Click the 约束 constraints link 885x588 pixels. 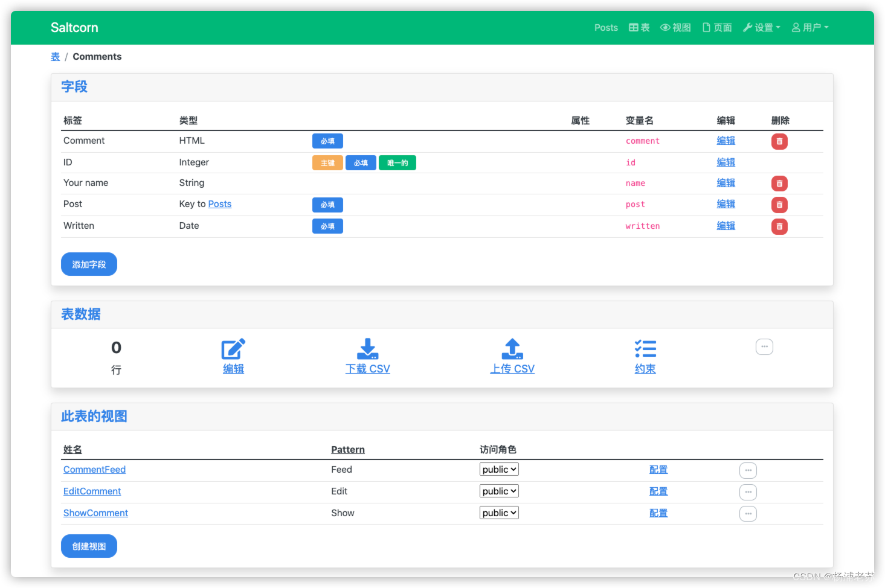coord(645,368)
